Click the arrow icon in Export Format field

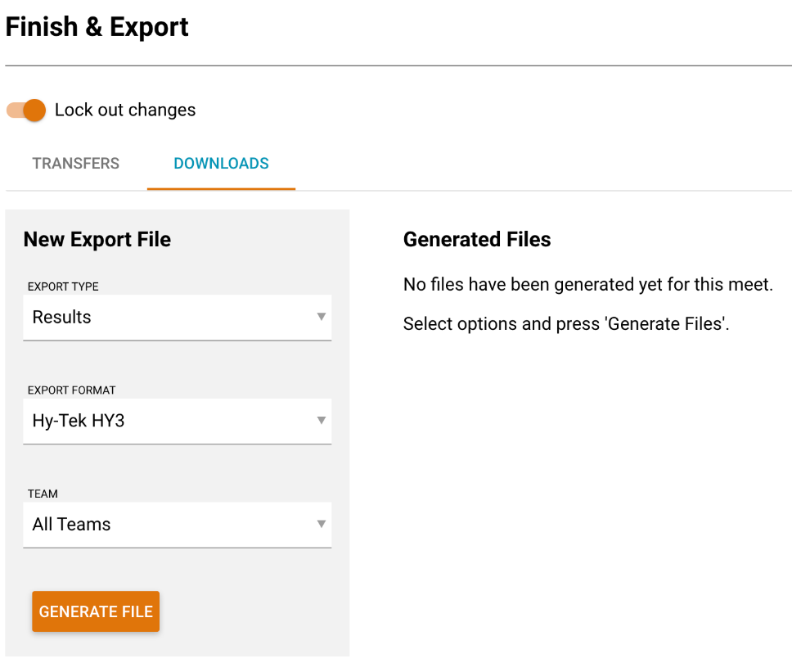pyautogui.click(x=322, y=421)
